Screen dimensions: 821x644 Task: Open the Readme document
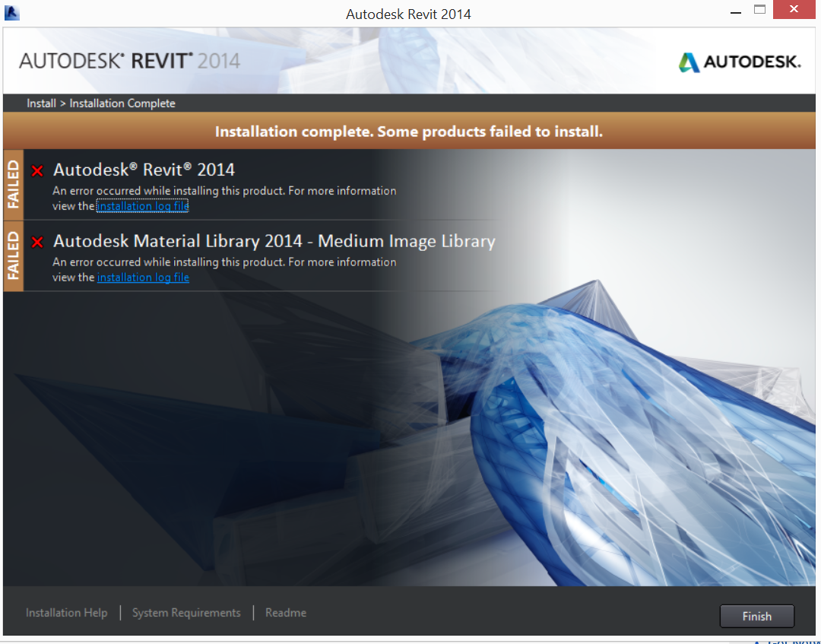285,612
